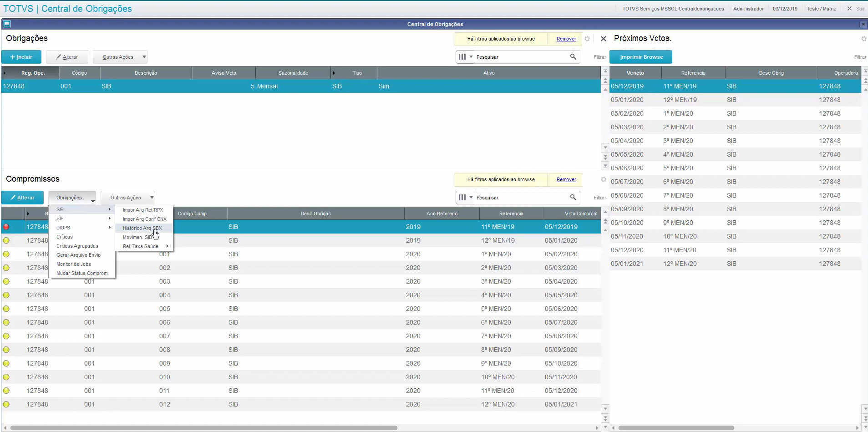Click Alterar button in Obrigações
The width and height of the screenshot is (868, 432).
pyautogui.click(x=67, y=57)
